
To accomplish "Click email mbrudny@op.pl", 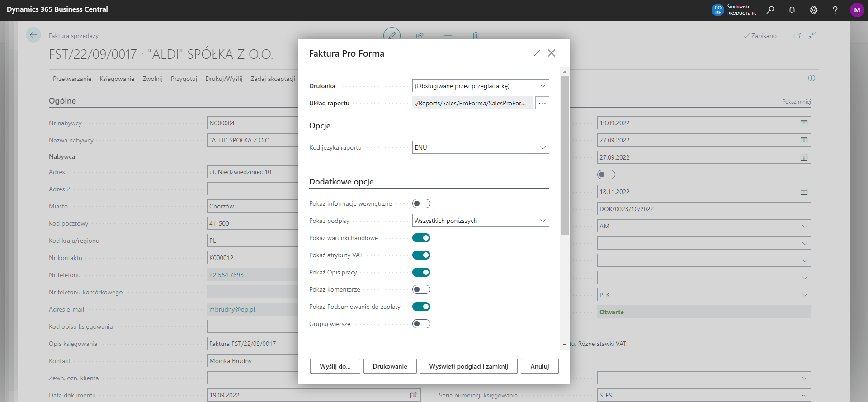I will point(232,309).
